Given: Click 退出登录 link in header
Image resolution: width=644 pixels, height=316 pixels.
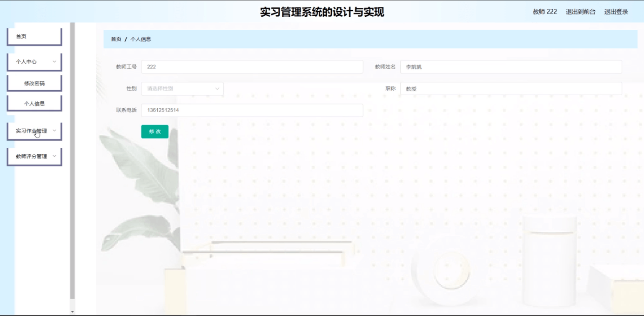Looking at the screenshot, I should click(616, 12).
